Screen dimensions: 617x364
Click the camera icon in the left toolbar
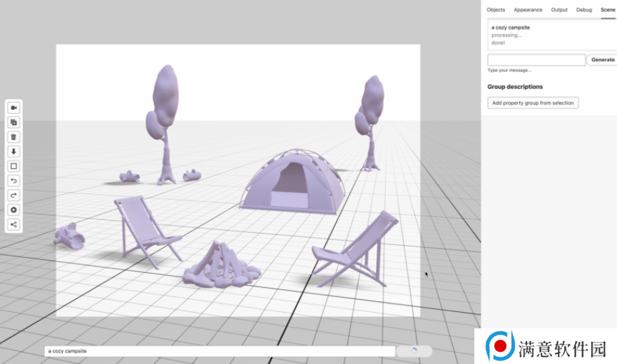pos(14,108)
